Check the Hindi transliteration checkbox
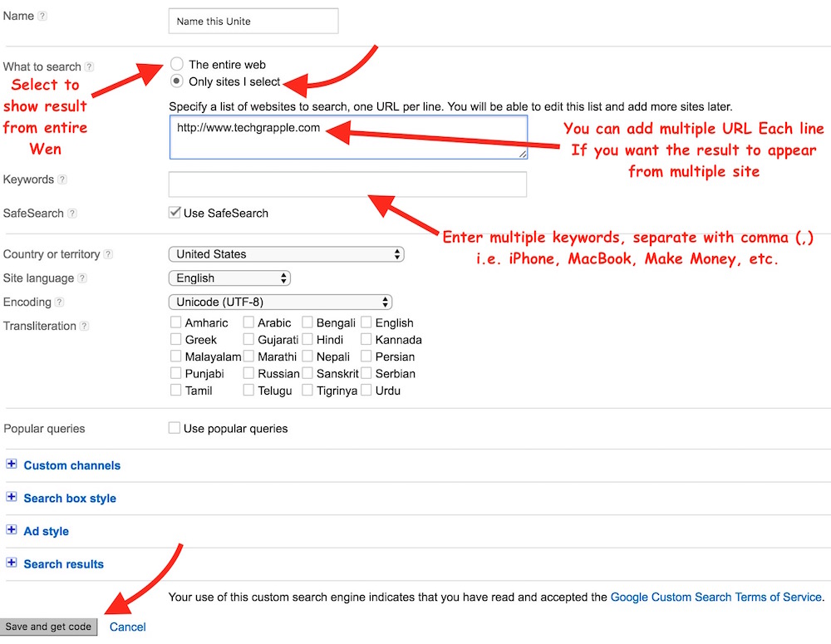Screen dimensions: 831x644 click(308, 339)
